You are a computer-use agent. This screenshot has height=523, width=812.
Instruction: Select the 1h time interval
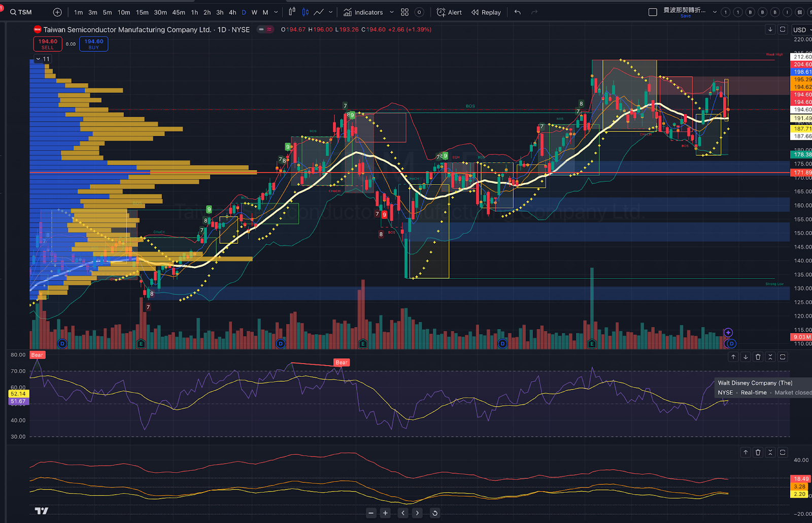pos(194,12)
